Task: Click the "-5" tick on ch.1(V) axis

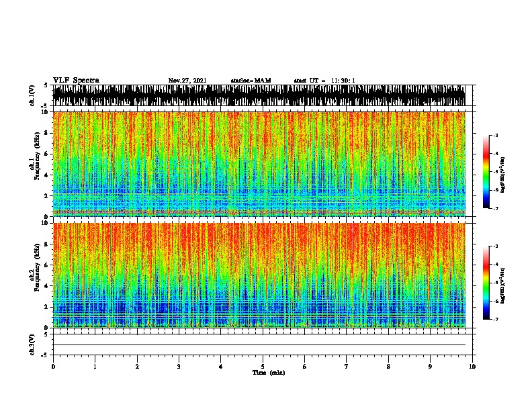Action: 45,106
